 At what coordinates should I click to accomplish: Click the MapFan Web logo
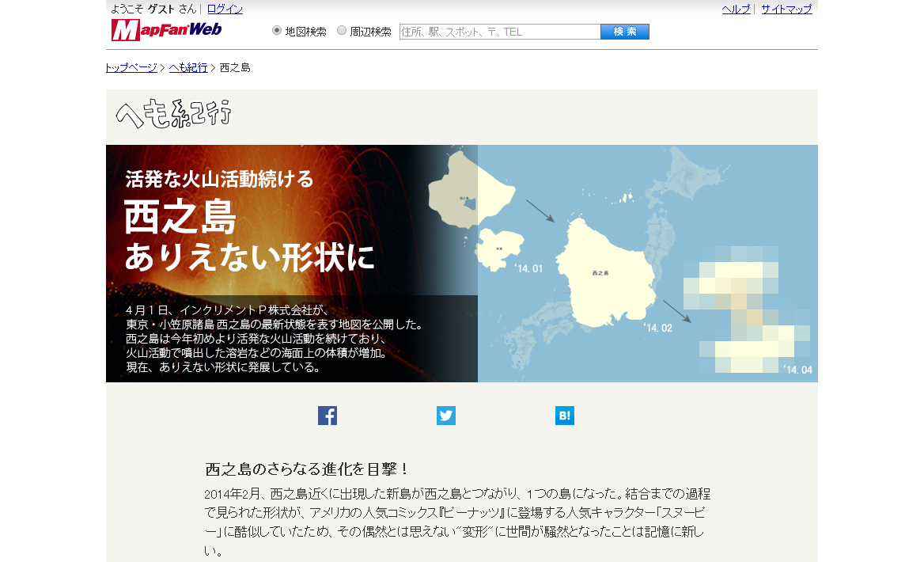tap(166, 29)
